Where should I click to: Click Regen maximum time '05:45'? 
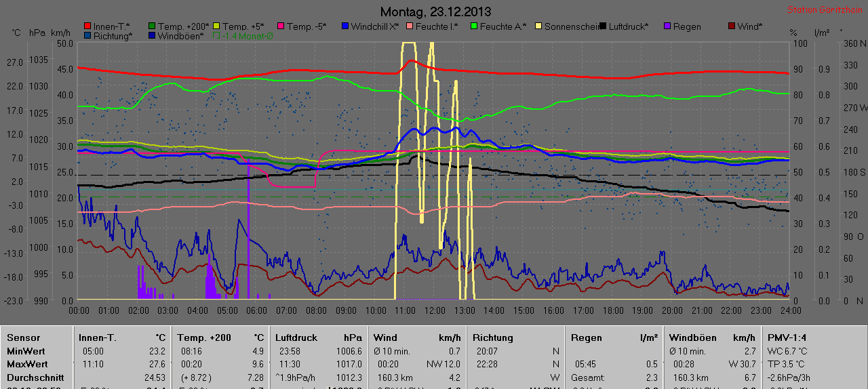click(x=587, y=364)
